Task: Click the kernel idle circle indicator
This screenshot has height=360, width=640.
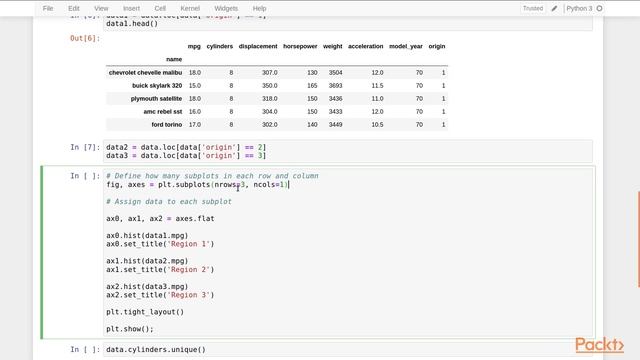Action: click(x=599, y=8)
